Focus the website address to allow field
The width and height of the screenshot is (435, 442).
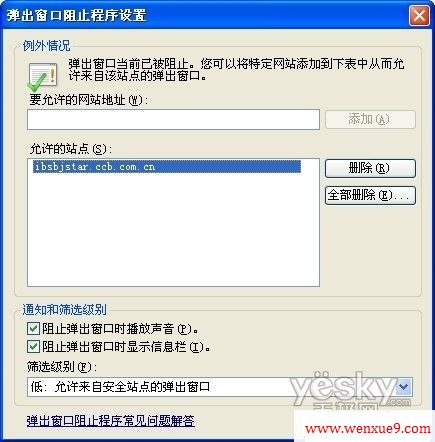coord(173,119)
